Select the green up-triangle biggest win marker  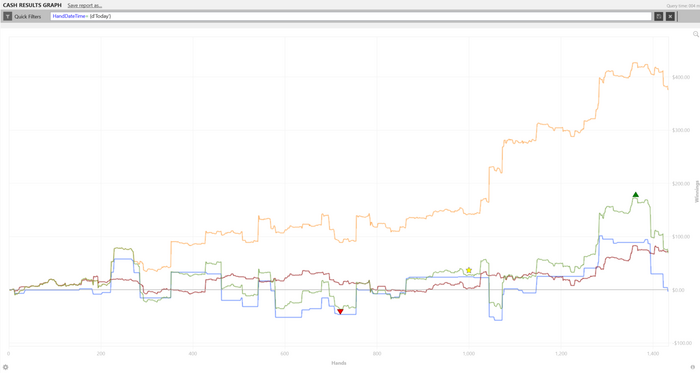pos(636,195)
